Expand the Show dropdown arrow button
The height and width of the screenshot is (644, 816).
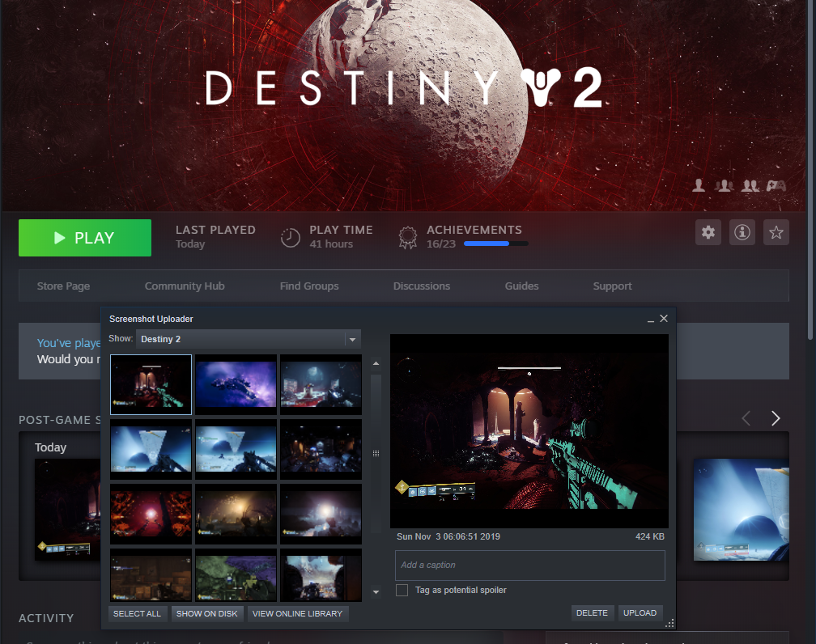click(353, 339)
